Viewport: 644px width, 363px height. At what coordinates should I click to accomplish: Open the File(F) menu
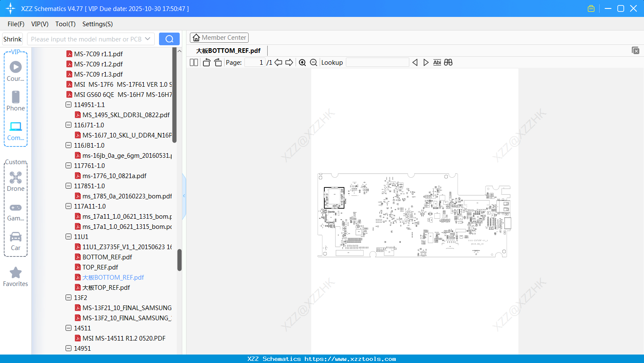(x=16, y=24)
